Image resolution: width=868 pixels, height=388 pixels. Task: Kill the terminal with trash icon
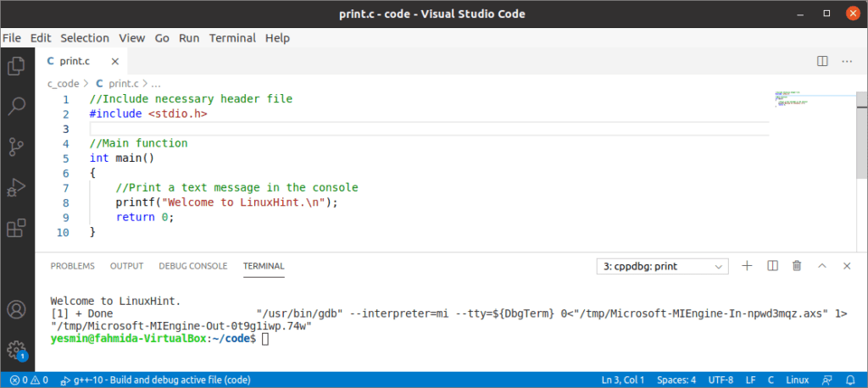point(797,266)
